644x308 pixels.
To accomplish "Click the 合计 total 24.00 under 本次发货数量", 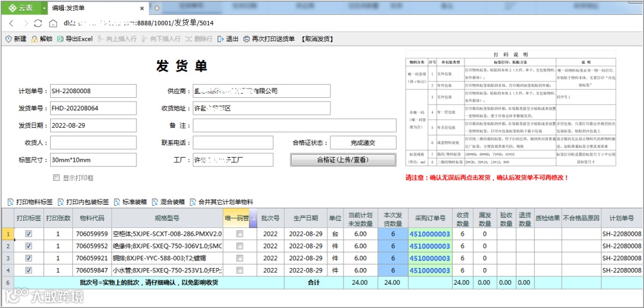I will [x=392, y=282].
